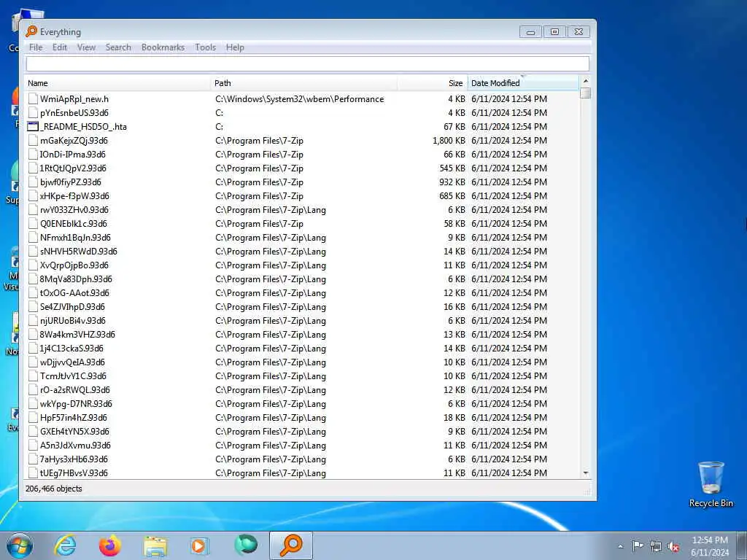The height and width of the screenshot is (560, 747).
Task: Select the mGaKejxZQj.93d6 file icon
Action: click(x=32, y=141)
